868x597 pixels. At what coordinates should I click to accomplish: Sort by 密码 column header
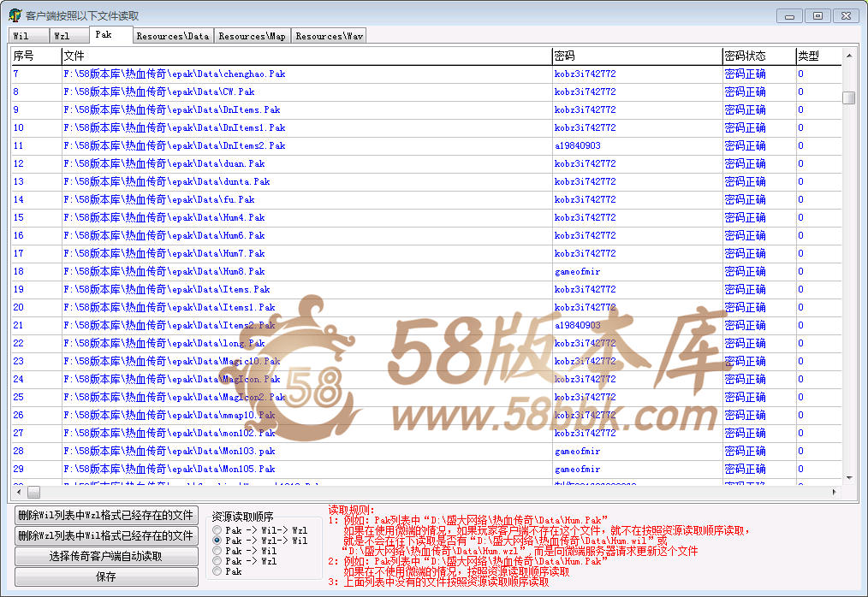coord(637,56)
